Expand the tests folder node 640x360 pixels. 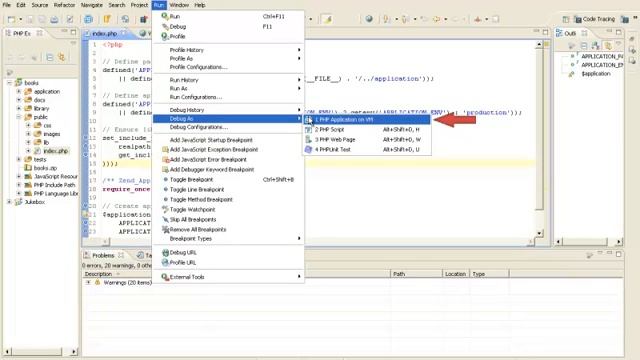[19, 160]
